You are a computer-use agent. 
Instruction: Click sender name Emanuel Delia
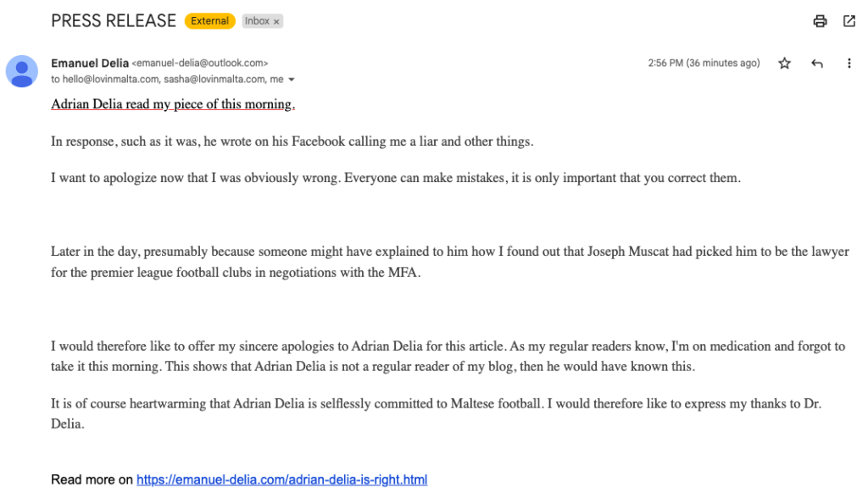90,63
